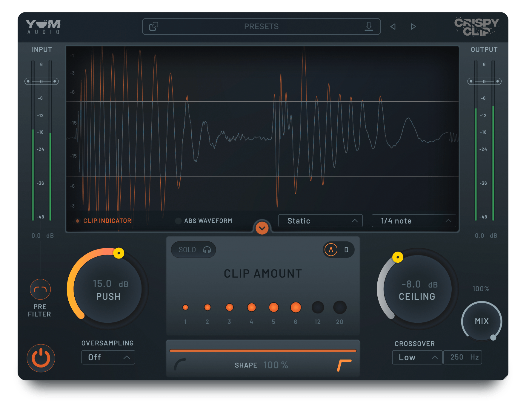Enable the ABS Waveform option
Viewport: 532px width, 401px height.
tap(204, 221)
